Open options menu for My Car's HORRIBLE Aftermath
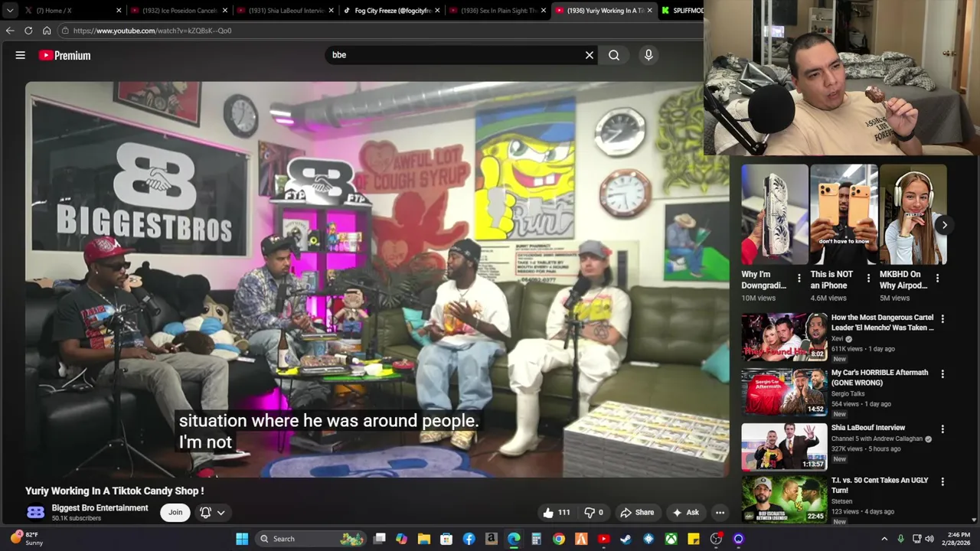The image size is (980, 551). (x=942, y=374)
